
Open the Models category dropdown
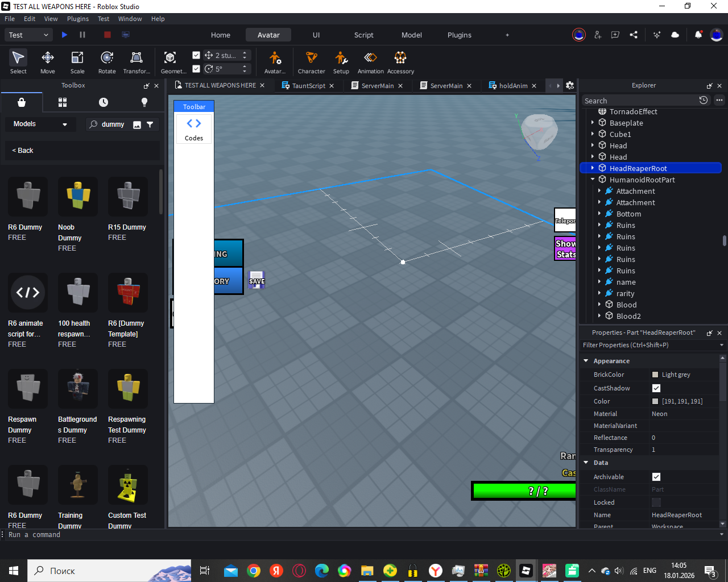[x=40, y=124]
